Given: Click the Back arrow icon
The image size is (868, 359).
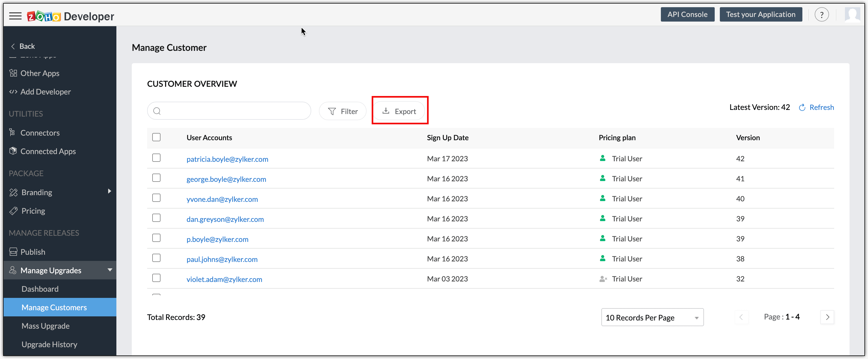Looking at the screenshot, I should (x=13, y=46).
